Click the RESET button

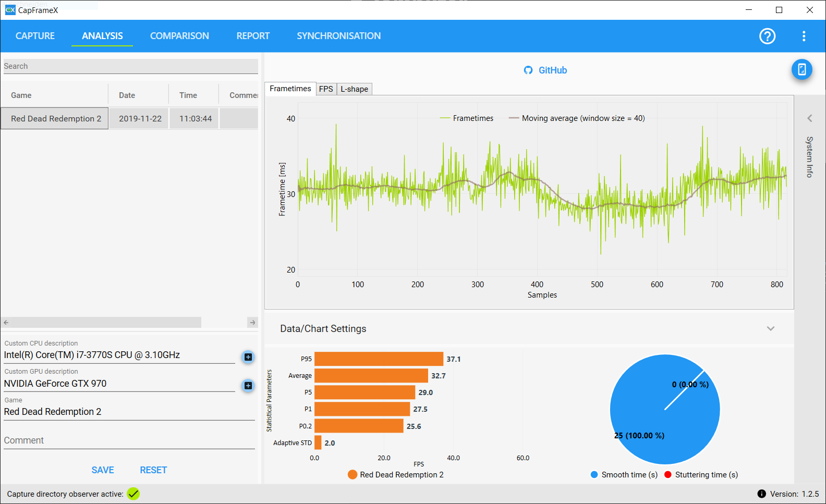click(x=153, y=470)
